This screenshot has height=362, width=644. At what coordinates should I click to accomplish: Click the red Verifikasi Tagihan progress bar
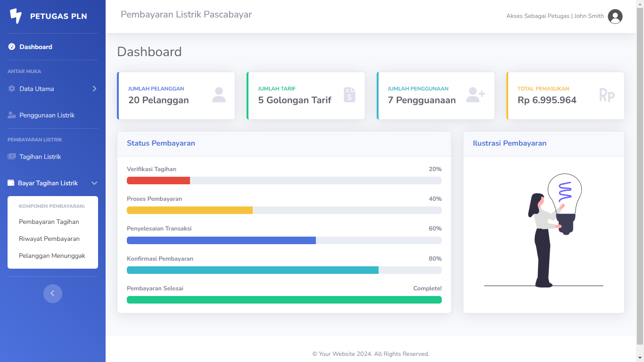[x=158, y=181]
